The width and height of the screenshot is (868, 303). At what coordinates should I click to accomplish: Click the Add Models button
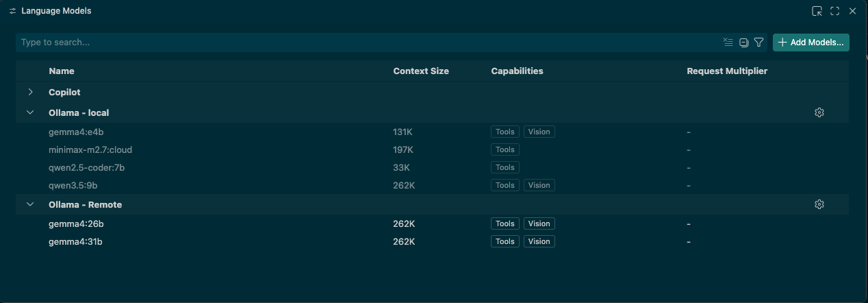click(811, 43)
